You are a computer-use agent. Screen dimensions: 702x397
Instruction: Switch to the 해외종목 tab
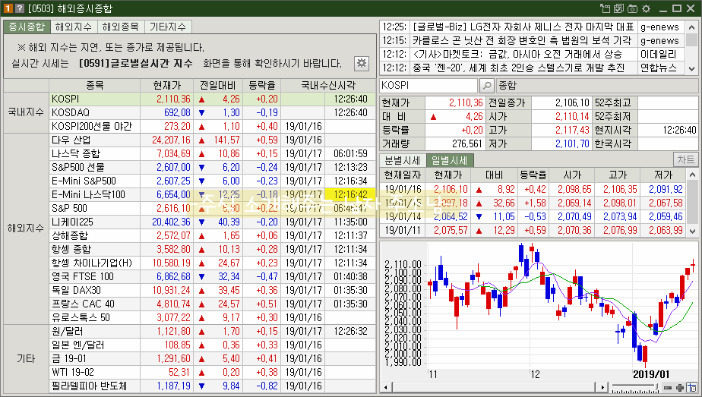click(121, 27)
